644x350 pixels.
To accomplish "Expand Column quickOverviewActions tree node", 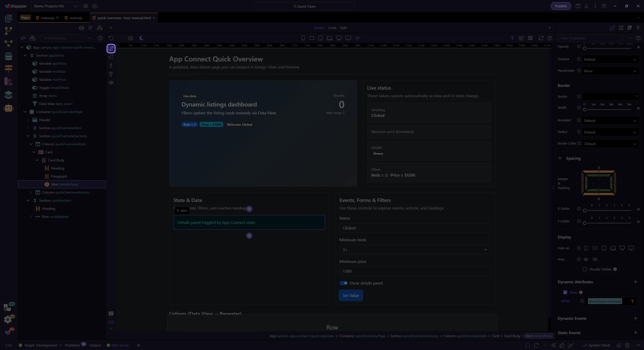I will 31,192.
